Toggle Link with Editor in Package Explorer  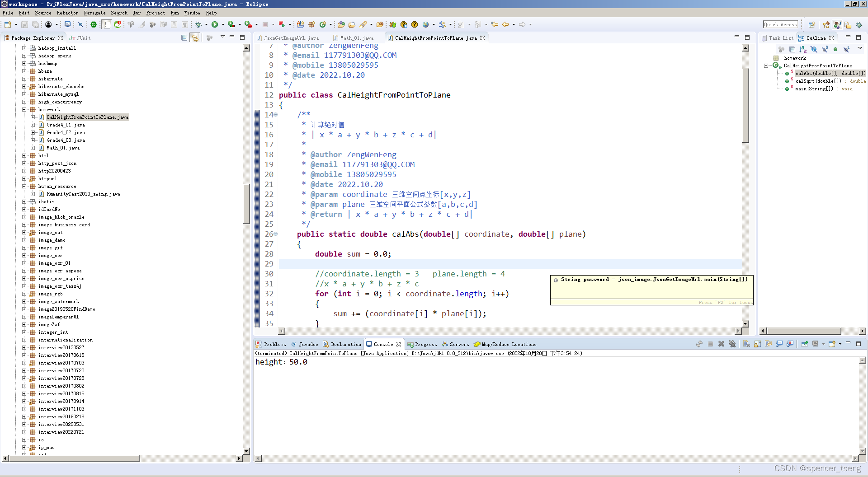195,38
